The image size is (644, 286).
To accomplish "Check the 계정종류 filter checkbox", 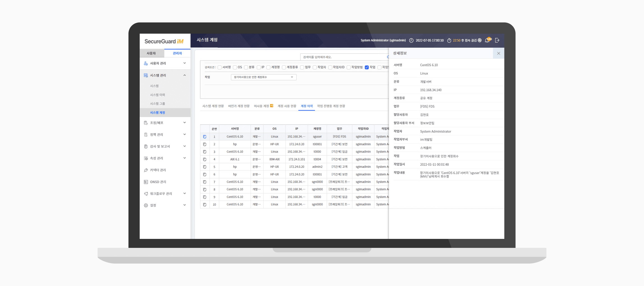I will pos(284,67).
